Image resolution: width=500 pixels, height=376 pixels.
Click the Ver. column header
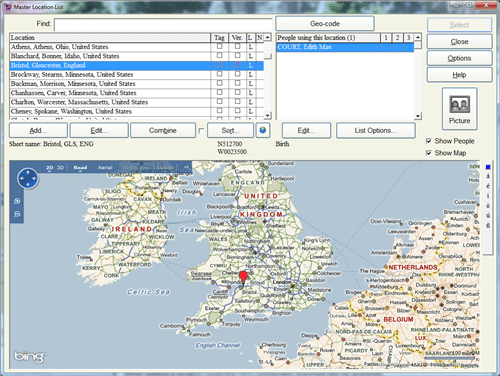[237, 37]
